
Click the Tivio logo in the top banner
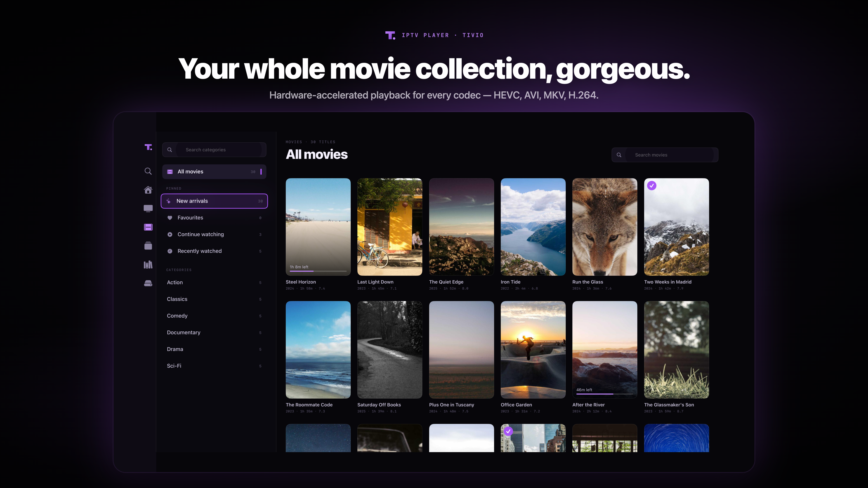(x=390, y=35)
